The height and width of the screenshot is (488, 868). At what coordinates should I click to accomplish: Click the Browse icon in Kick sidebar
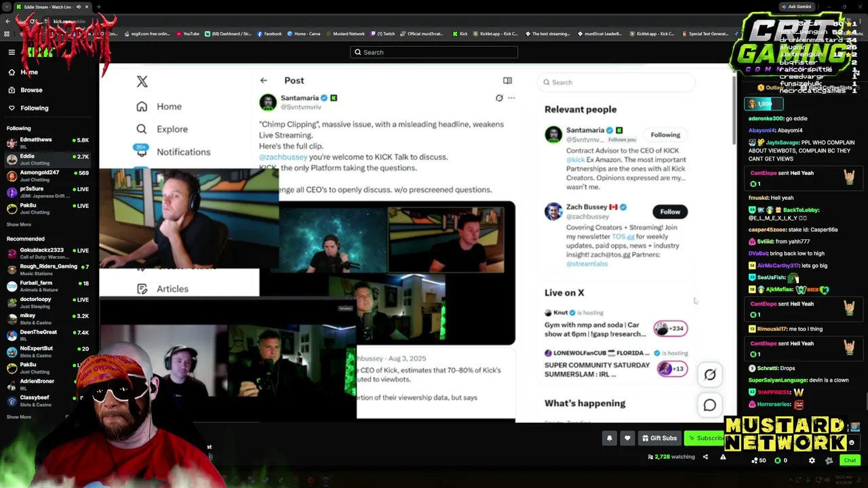[x=12, y=90]
